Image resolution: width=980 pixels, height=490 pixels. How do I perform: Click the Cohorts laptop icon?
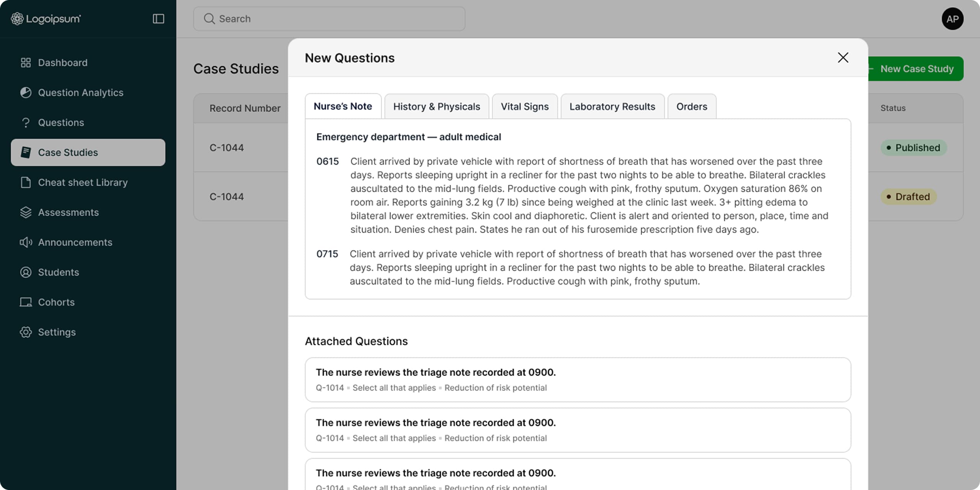[26, 302]
